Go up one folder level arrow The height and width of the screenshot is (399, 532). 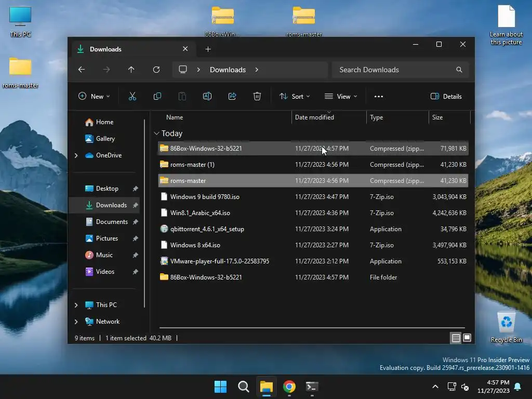click(x=131, y=70)
